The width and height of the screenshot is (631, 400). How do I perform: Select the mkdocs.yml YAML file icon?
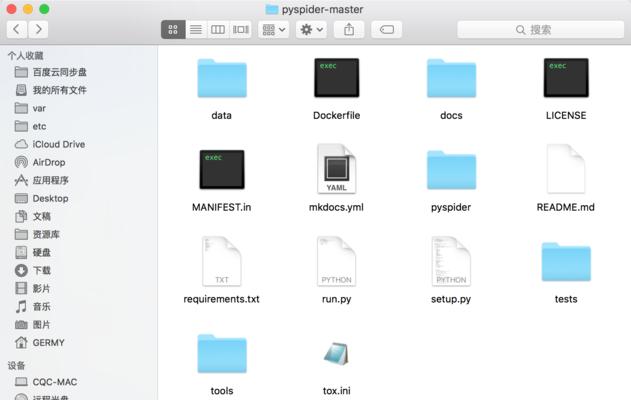pos(336,169)
